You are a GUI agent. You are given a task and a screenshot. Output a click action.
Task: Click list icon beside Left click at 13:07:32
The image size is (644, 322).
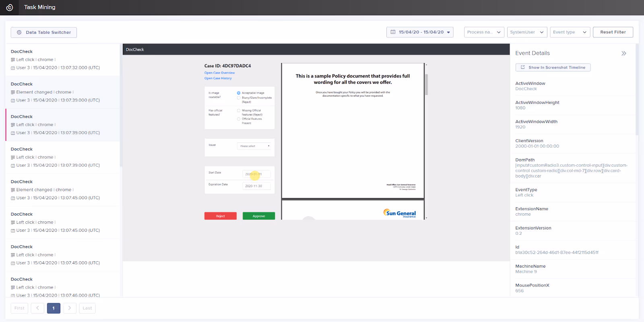(x=13, y=60)
